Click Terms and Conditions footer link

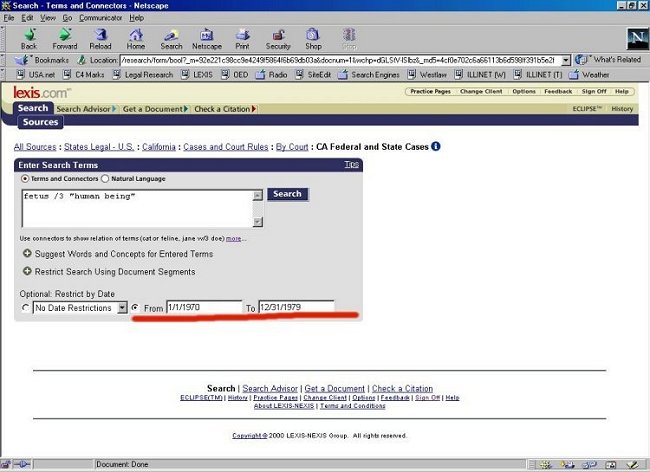[x=353, y=406]
